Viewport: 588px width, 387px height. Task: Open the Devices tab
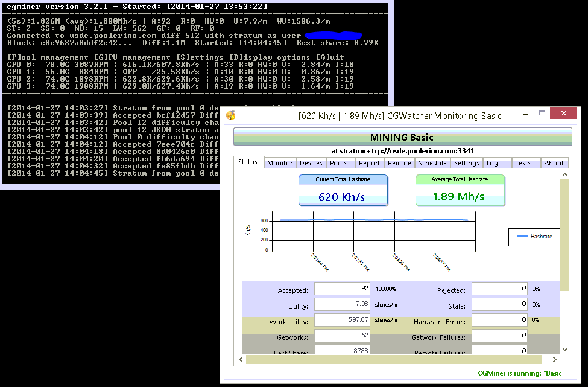point(311,163)
